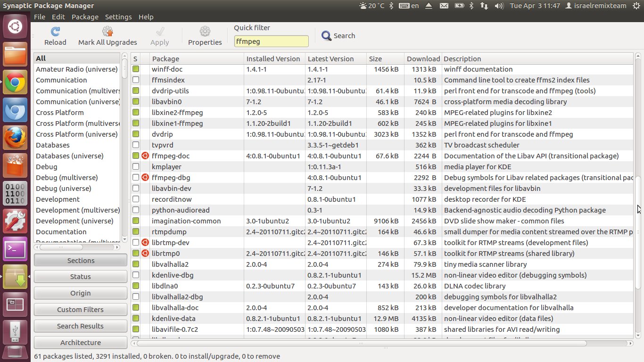Click the Architecture filter button
The width and height of the screenshot is (644, 362).
81,343
